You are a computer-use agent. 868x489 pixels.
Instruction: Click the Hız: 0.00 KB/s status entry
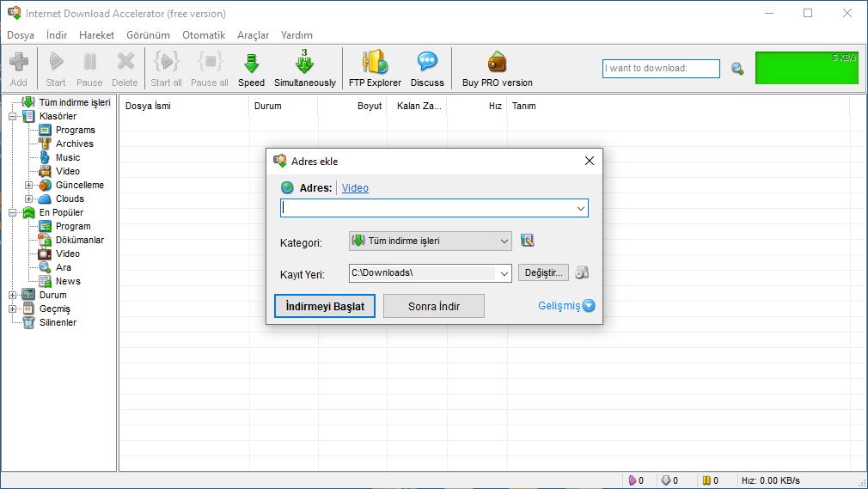click(771, 480)
